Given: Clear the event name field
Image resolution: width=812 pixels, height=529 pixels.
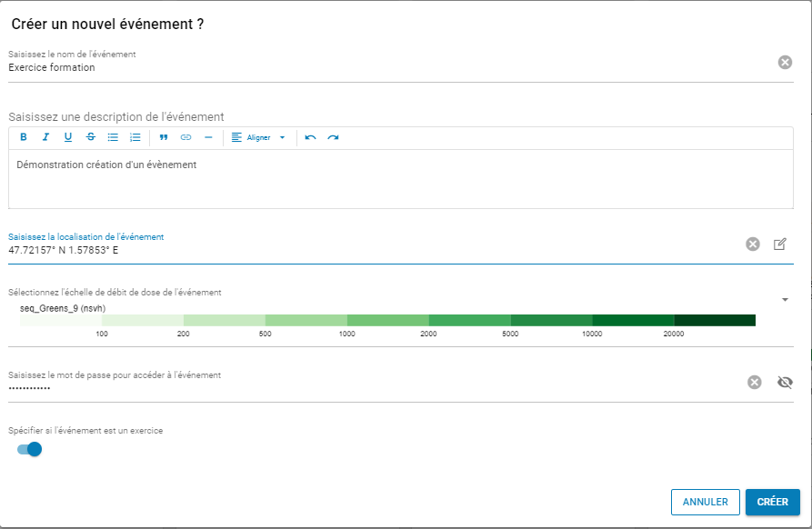Looking at the screenshot, I should pos(785,62).
